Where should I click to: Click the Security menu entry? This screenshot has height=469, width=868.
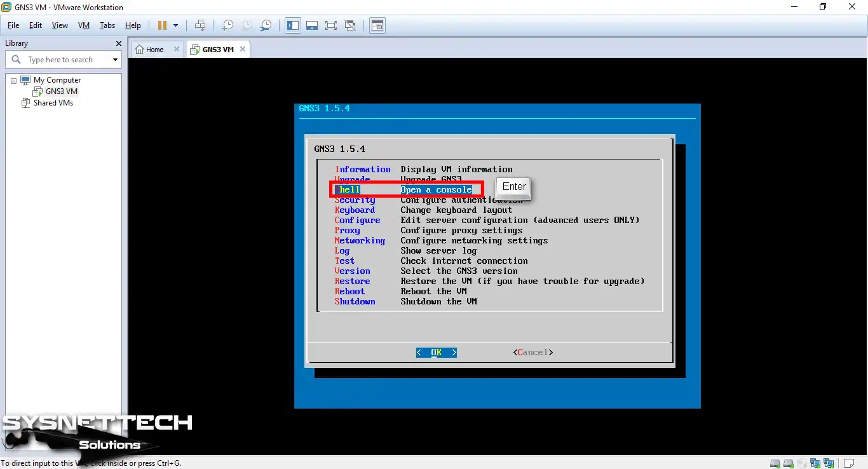pos(355,200)
